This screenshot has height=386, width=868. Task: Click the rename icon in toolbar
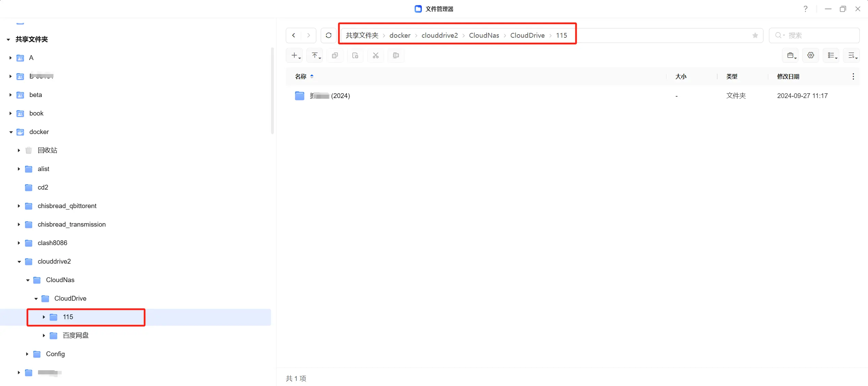pos(396,56)
